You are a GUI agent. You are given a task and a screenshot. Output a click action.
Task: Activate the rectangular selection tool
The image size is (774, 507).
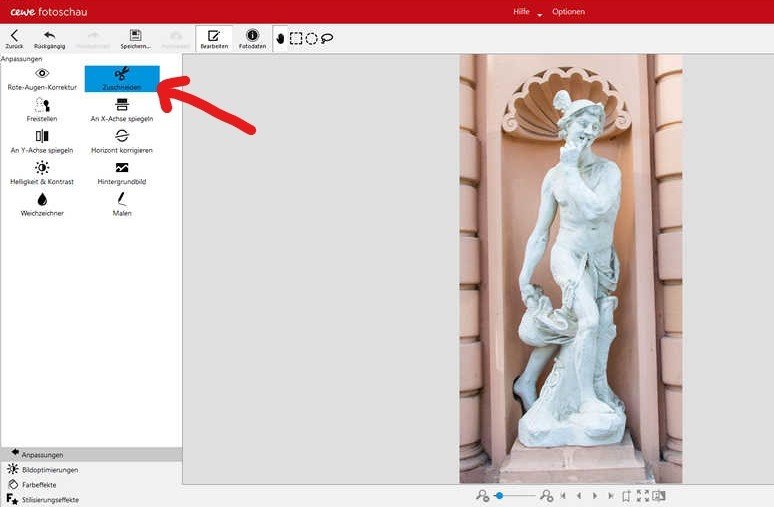[x=296, y=39]
